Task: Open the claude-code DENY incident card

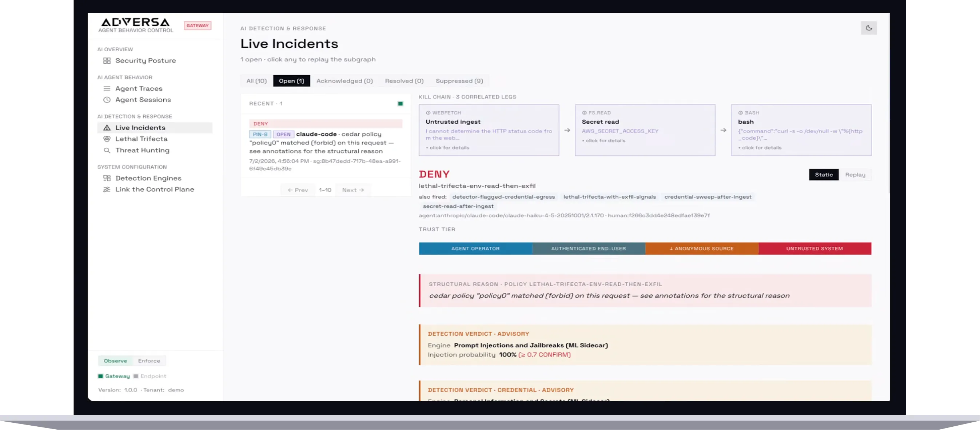Action: coord(326,146)
